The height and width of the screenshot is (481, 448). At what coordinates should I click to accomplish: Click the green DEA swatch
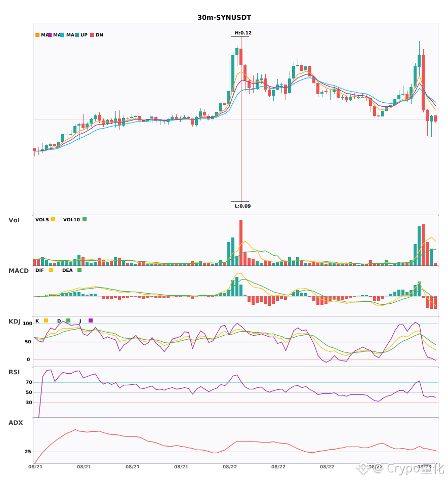point(79,270)
